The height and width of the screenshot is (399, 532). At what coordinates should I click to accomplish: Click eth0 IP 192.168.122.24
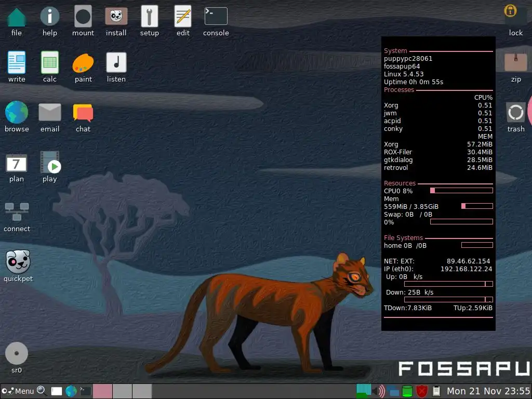tap(466, 269)
